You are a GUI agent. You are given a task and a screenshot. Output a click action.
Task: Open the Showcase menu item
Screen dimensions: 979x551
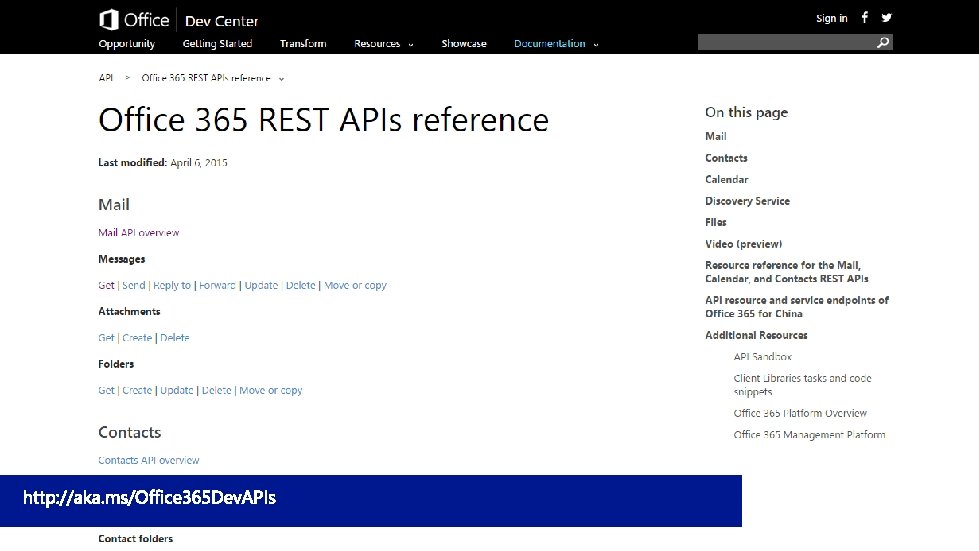(x=464, y=44)
